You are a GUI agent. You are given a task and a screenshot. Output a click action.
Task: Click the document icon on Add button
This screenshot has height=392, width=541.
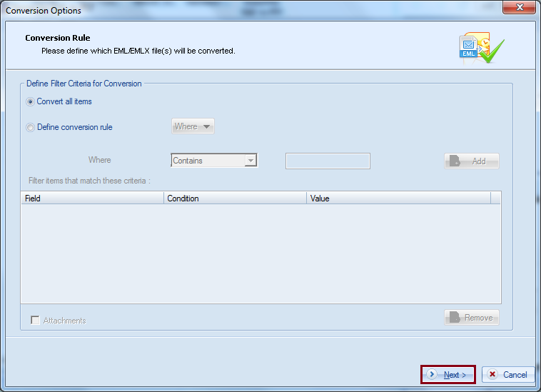(x=455, y=161)
